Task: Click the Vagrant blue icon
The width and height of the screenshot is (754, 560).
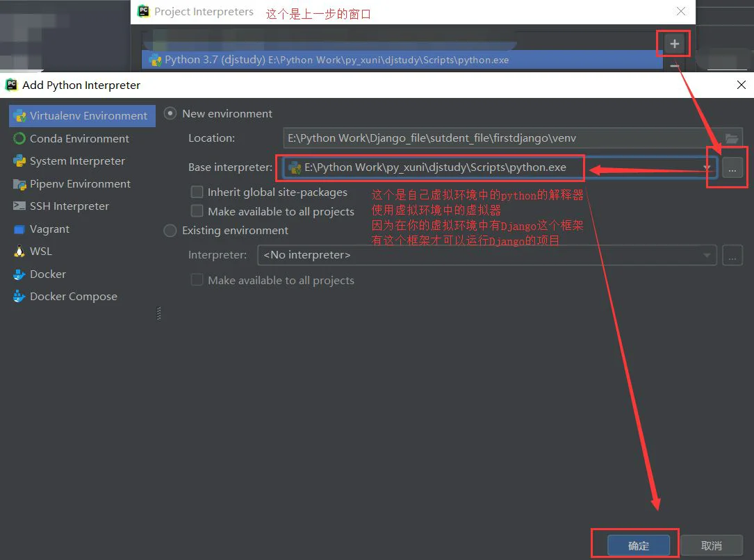Action: (x=19, y=229)
